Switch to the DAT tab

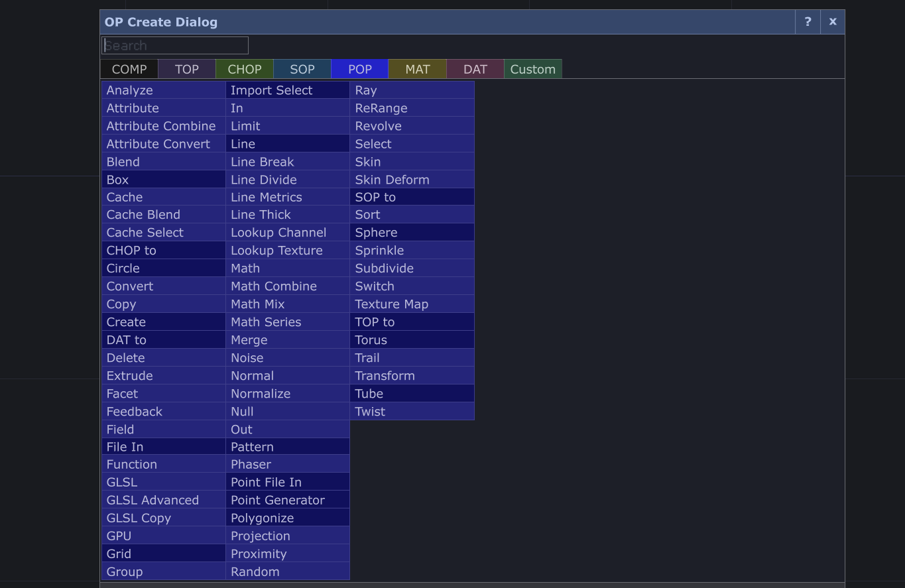coord(475,70)
